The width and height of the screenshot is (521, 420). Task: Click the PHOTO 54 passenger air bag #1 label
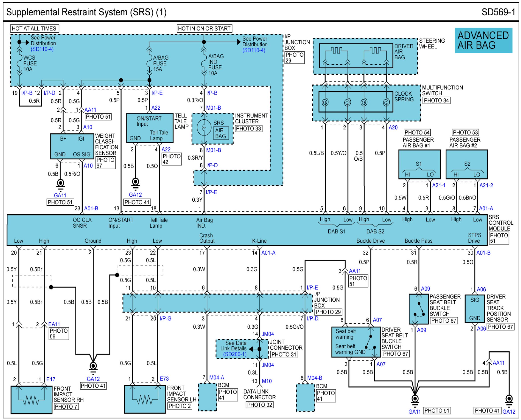click(x=417, y=133)
